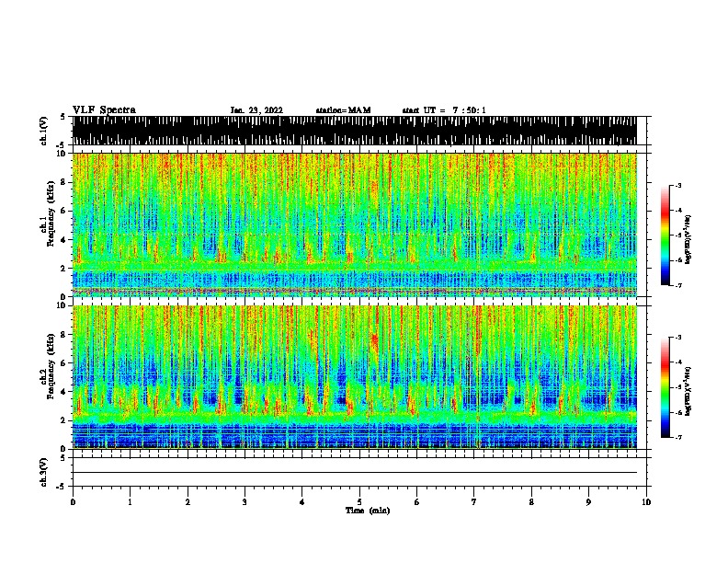Click the ch.2 color bar log(PSD) unit label
This screenshot has width=728, height=563.
coord(688,391)
